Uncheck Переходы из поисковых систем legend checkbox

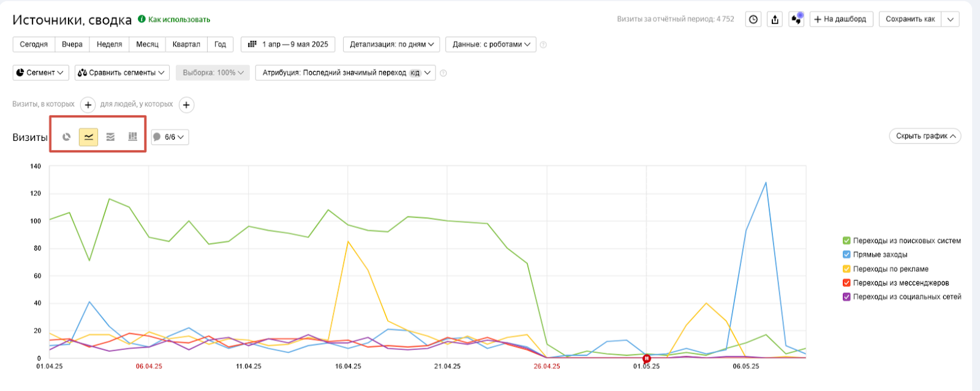(x=846, y=241)
